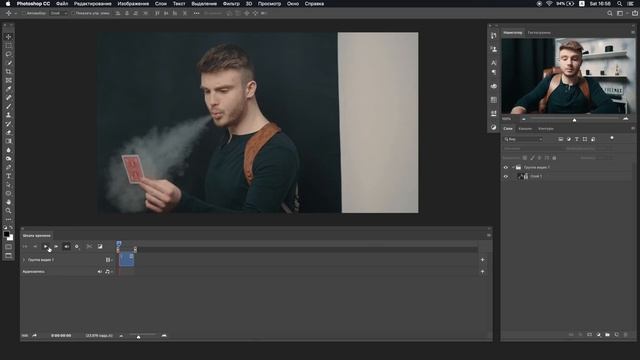Select the Layer 1 thumbnail in Layers
The image size is (640, 360).
coord(520,176)
